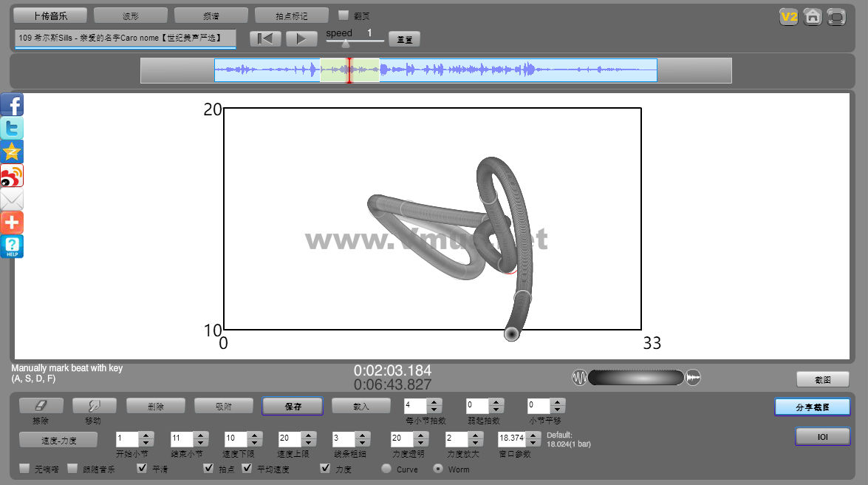Toggle the 平滑 smoothing checkbox
The image size is (868, 485).
pos(143,469)
